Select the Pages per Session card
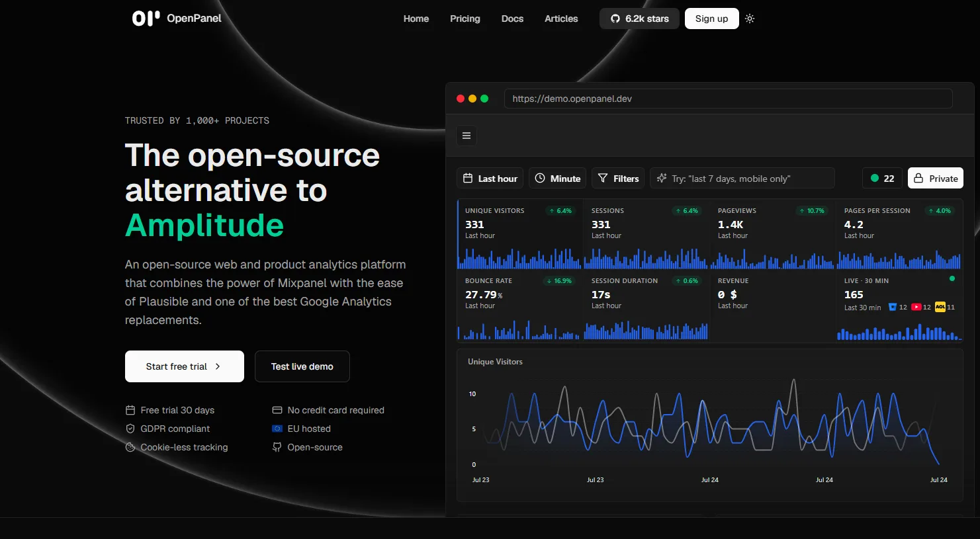Image resolution: width=980 pixels, height=539 pixels. click(x=899, y=235)
